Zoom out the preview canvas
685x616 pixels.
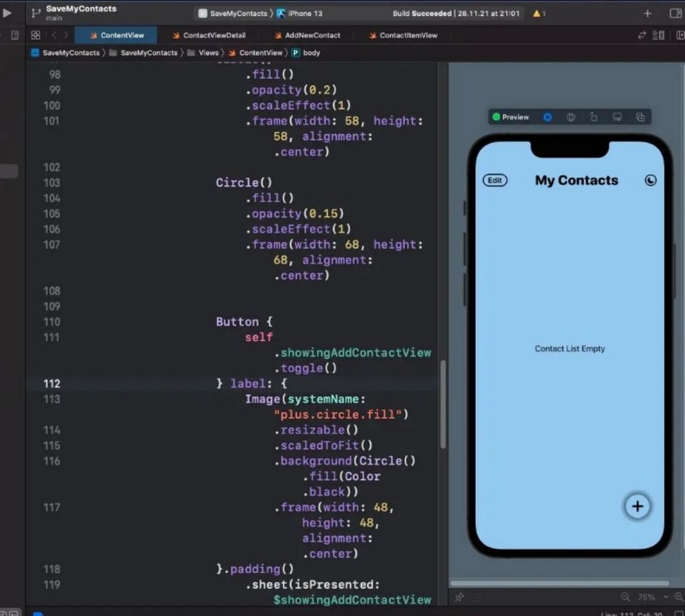(625, 597)
